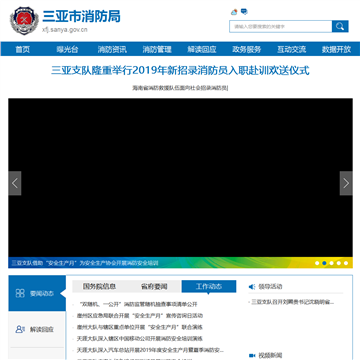
Task: Open 消防资讯 navigation item
Action: click(112, 49)
